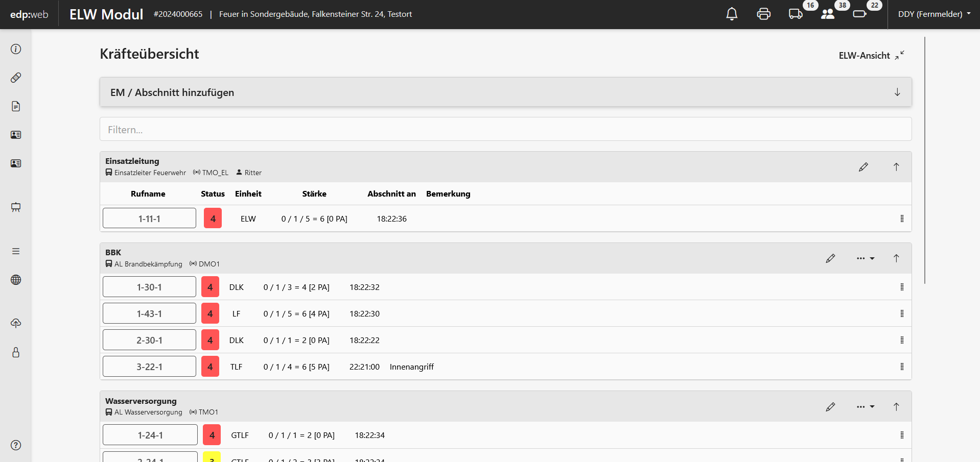
Task: Edit the BBK section with pencil icon
Action: point(831,258)
